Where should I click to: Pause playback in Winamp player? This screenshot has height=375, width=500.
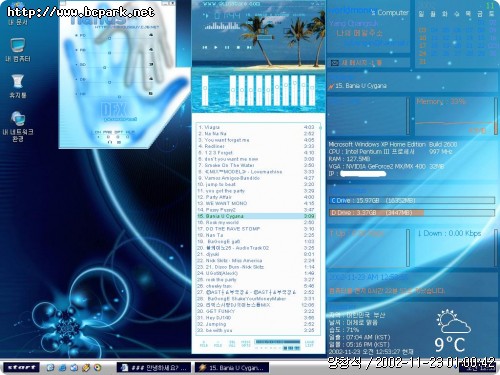coord(227,47)
